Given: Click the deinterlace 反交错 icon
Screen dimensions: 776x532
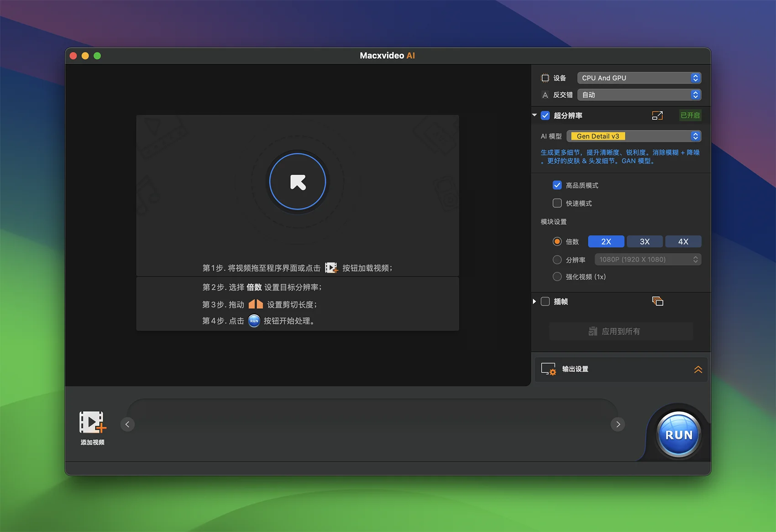Looking at the screenshot, I should (x=545, y=95).
